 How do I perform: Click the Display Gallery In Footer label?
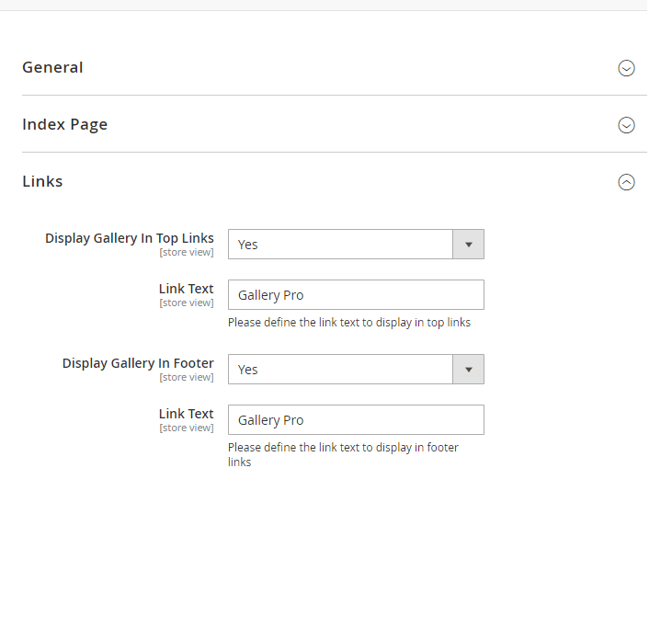pos(138,363)
